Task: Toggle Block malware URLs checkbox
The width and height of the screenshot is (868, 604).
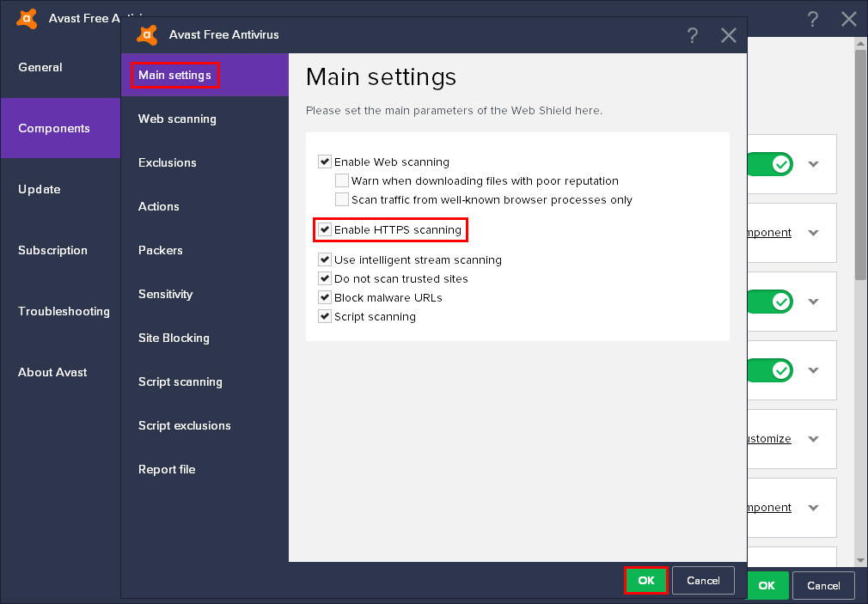Action: 324,297
